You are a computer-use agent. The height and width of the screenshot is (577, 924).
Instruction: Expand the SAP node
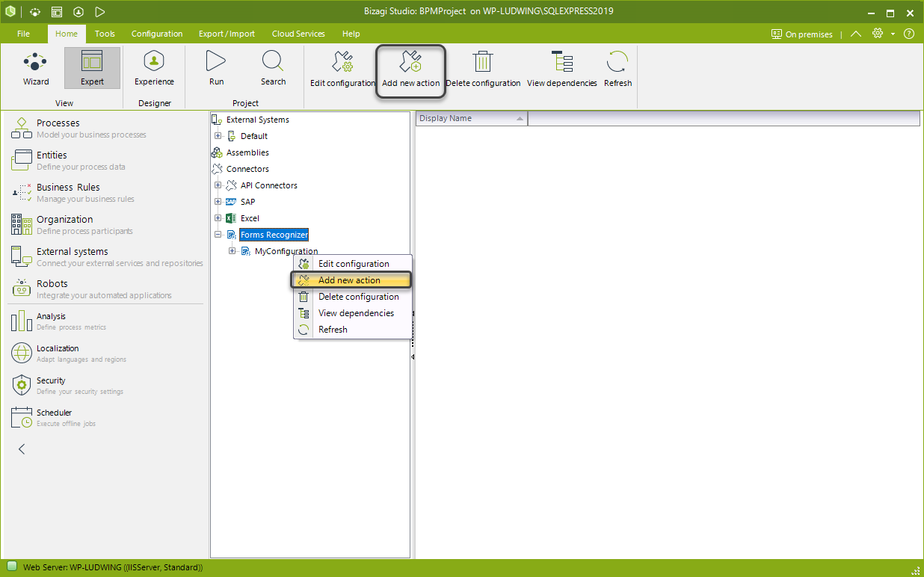(218, 202)
